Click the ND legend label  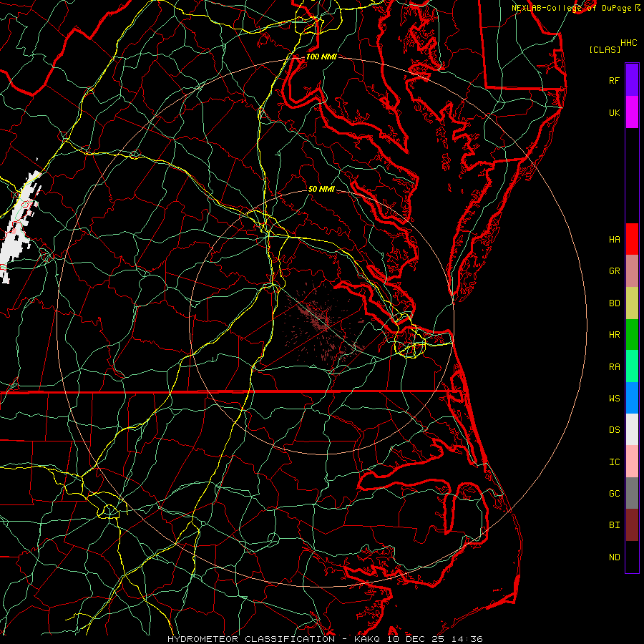pyautogui.click(x=614, y=557)
